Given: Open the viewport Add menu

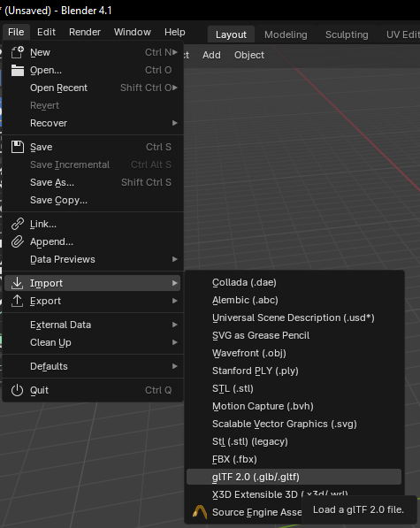Looking at the screenshot, I should tap(211, 55).
